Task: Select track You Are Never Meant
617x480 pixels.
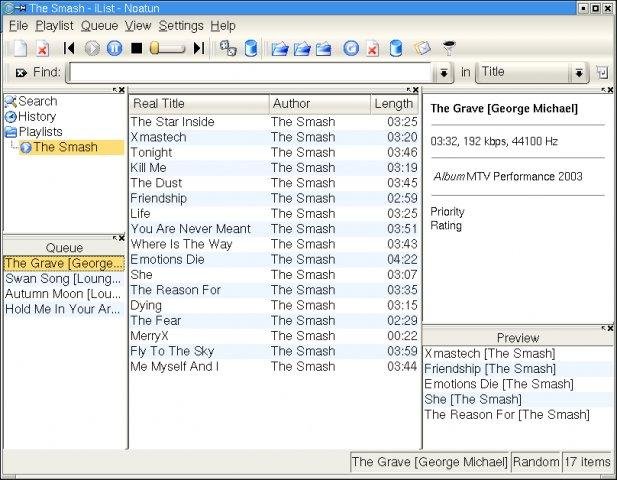Action: coord(273,229)
